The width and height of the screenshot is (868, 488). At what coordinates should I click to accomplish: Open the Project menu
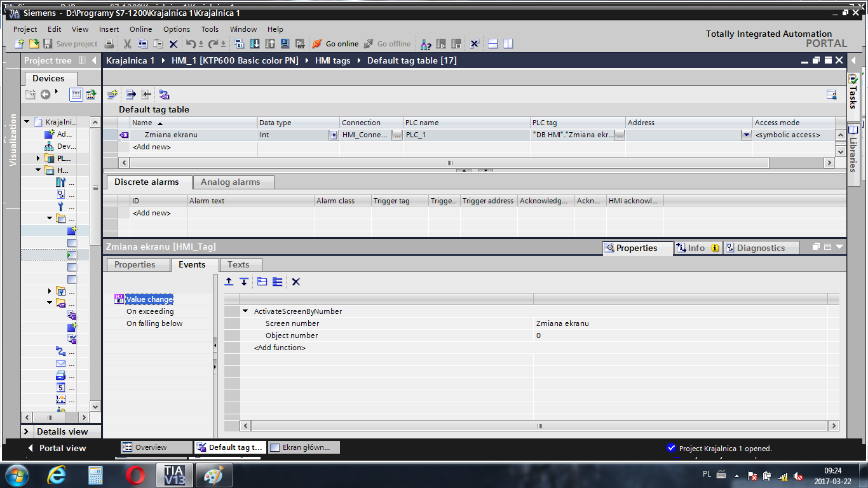coord(25,29)
